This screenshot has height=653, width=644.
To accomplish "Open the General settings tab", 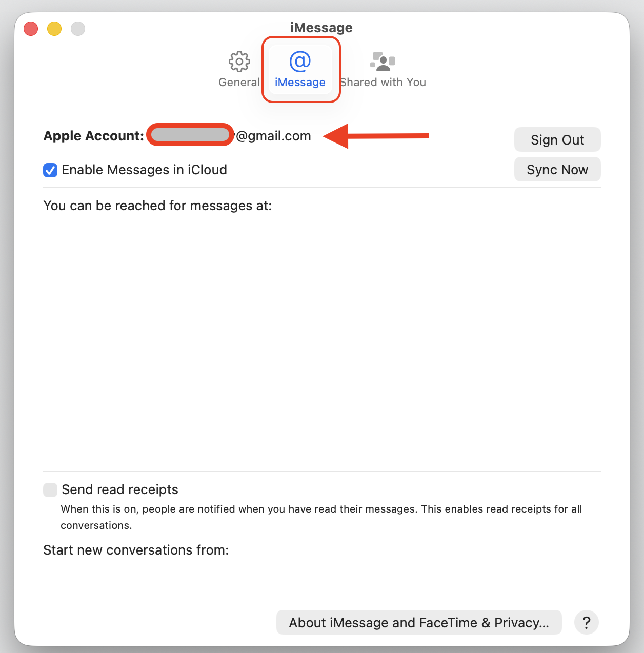I will [x=239, y=70].
